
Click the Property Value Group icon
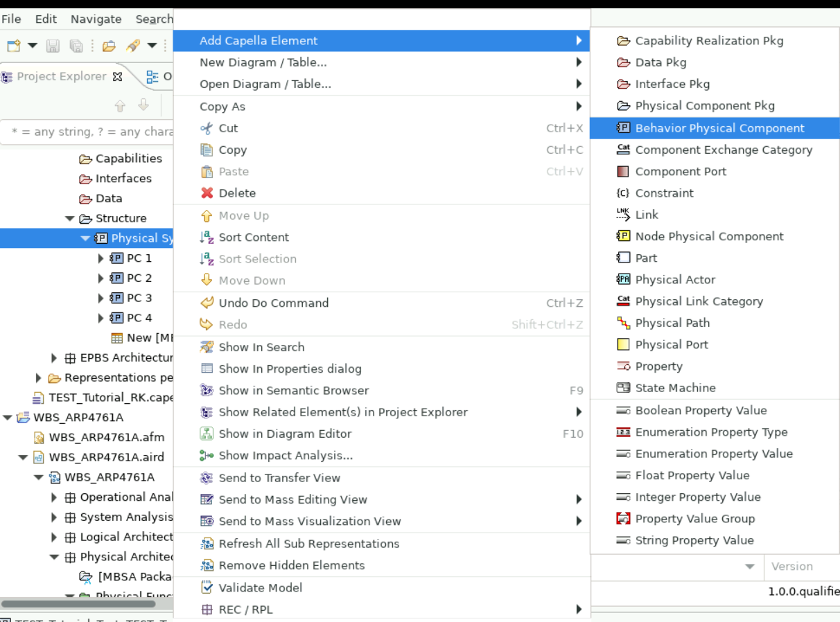click(x=623, y=519)
